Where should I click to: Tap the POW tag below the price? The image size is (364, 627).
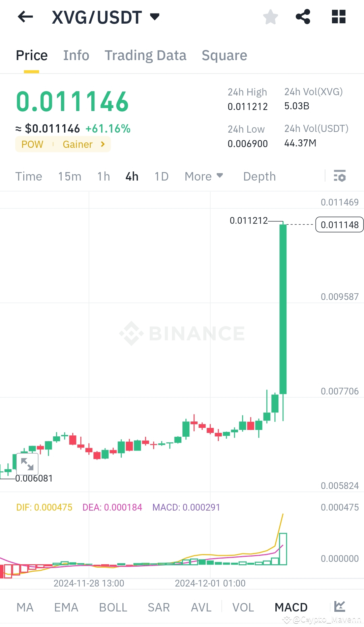[32, 144]
